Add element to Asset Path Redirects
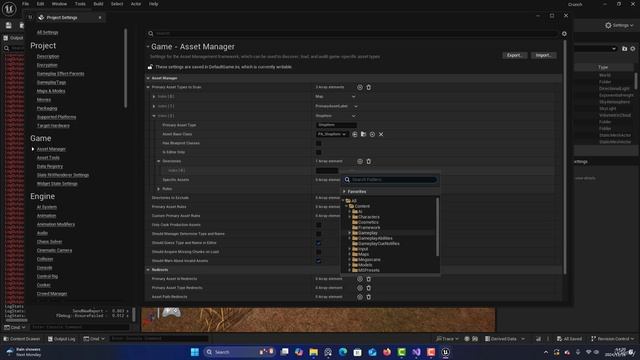640x360 pixels. (x=360, y=297)
